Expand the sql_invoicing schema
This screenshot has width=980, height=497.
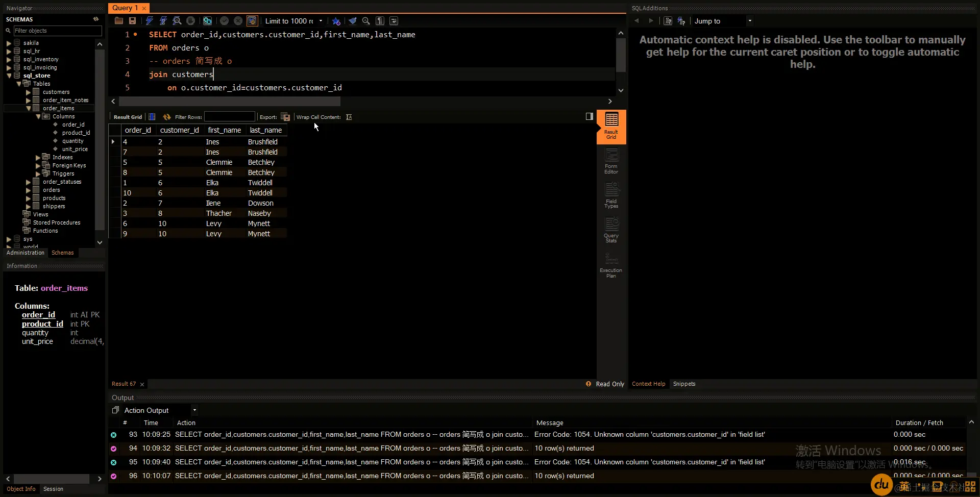tap(9, 67)
